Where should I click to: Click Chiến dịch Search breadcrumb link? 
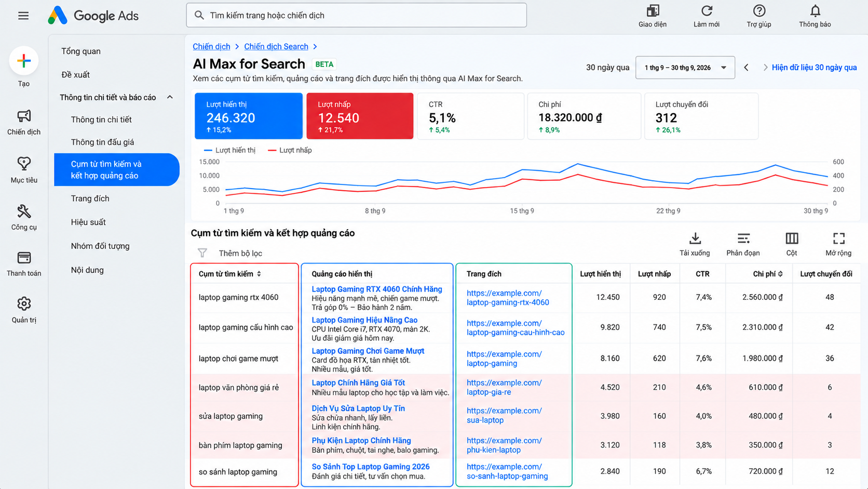(276, 46)
